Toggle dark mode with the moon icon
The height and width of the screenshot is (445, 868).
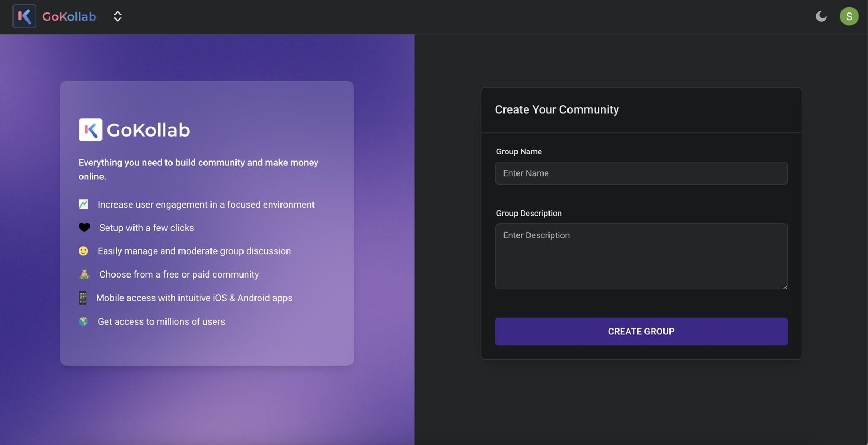coord(821,16)
